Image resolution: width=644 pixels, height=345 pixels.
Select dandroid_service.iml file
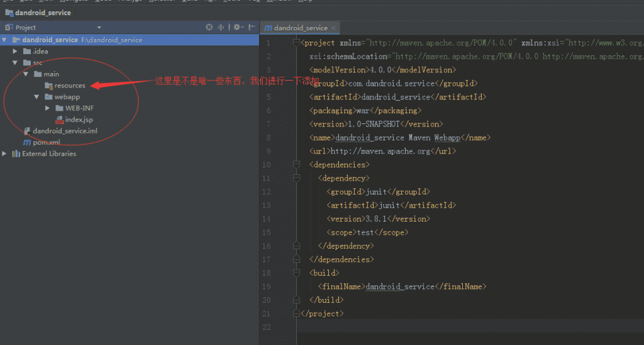(65, 131)
